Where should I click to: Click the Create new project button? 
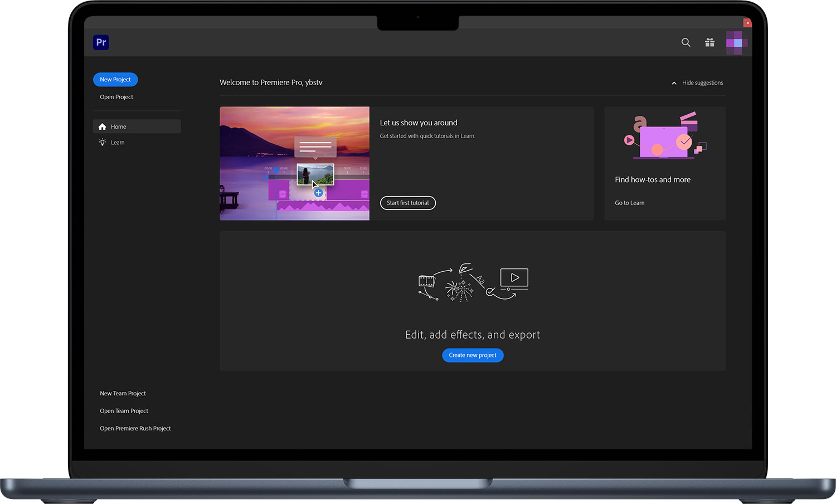(473, 355)
